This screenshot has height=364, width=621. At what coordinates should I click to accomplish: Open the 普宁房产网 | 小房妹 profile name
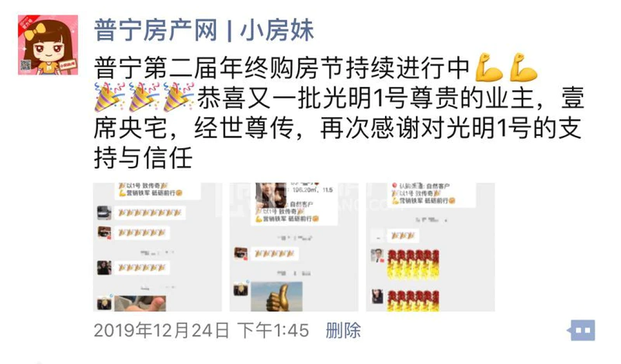pos(204,30)
